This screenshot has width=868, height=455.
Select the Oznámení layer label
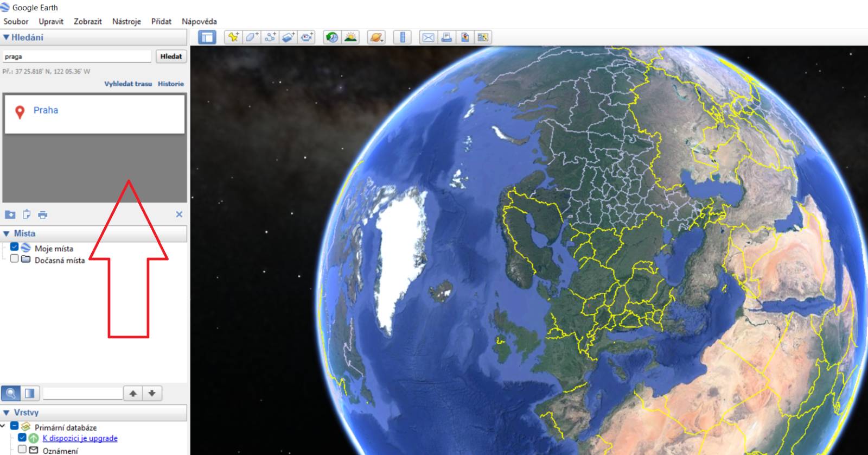[x=60, y=451]
